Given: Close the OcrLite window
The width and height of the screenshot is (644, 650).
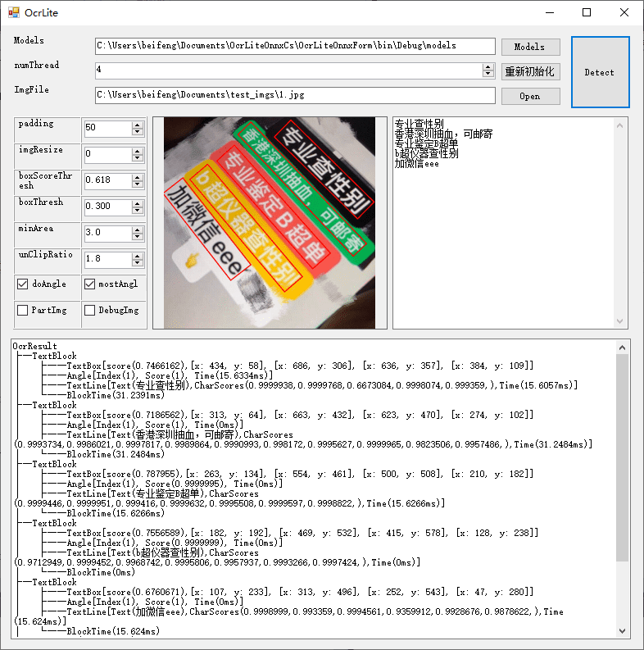Looking at the screenshot, I should tap(624, 12).
